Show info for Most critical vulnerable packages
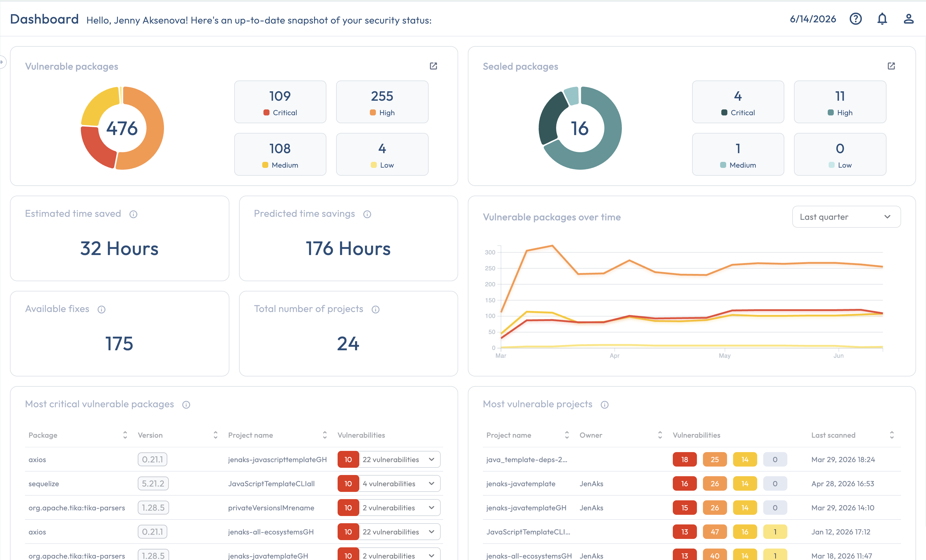Image resolution: width=926 pixels, height=560 pixels. 186,405
